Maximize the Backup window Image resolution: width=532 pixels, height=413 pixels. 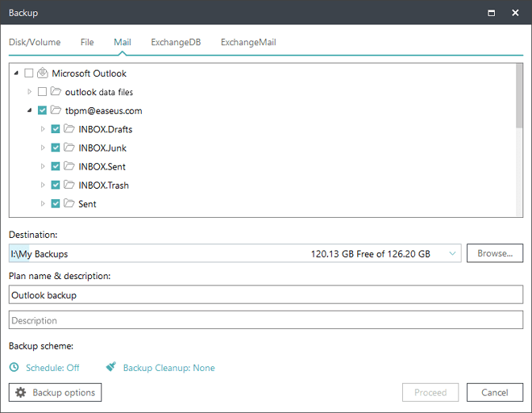pyautogui.click(x=491, y=13)
